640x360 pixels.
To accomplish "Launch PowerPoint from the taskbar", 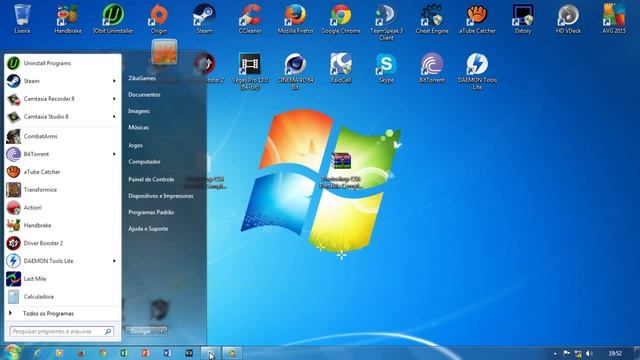I will 145,353.
